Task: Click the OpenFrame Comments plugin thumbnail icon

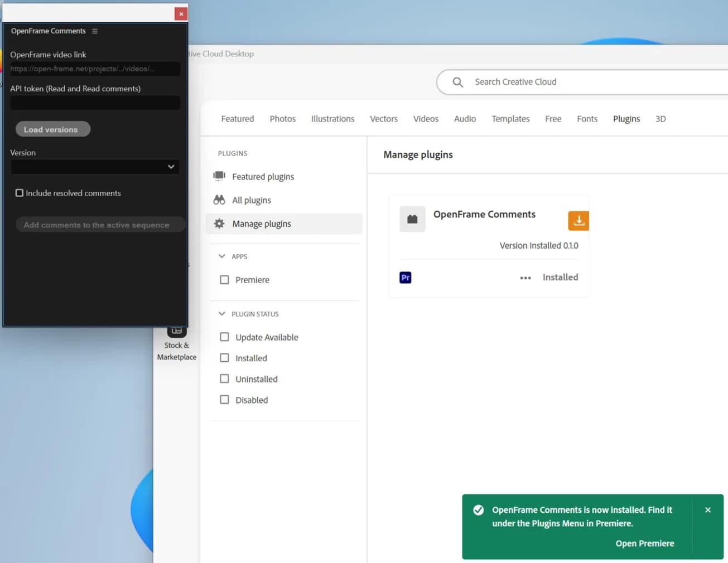Action: pos(412,219)
